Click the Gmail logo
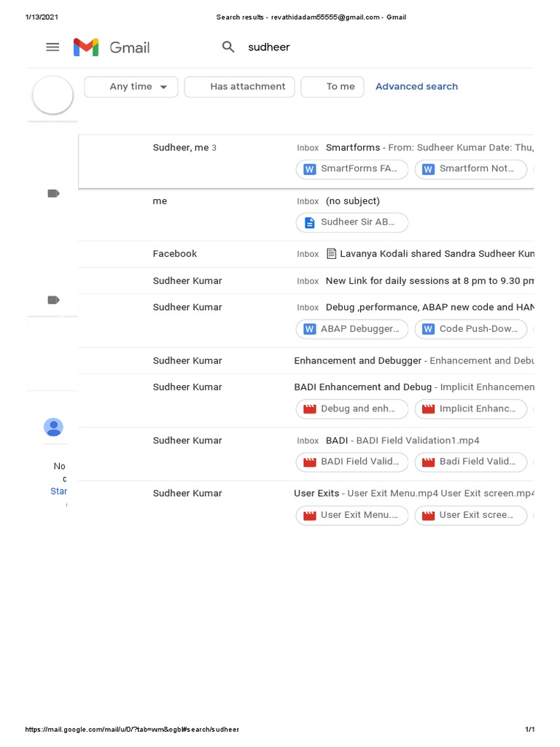 coord(112,47)
